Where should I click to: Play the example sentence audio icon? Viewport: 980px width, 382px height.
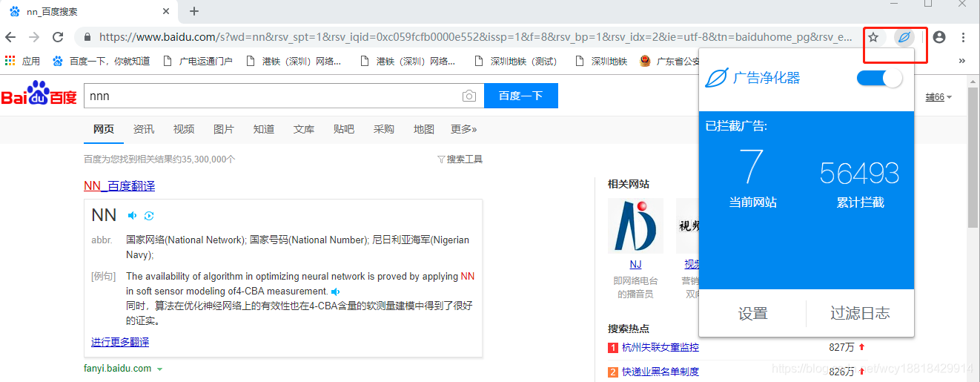point(336,292)
